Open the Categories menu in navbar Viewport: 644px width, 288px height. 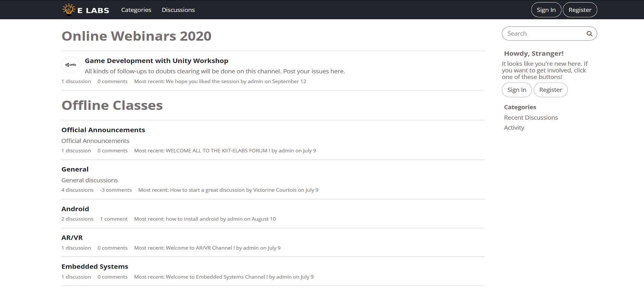point(136,10)
